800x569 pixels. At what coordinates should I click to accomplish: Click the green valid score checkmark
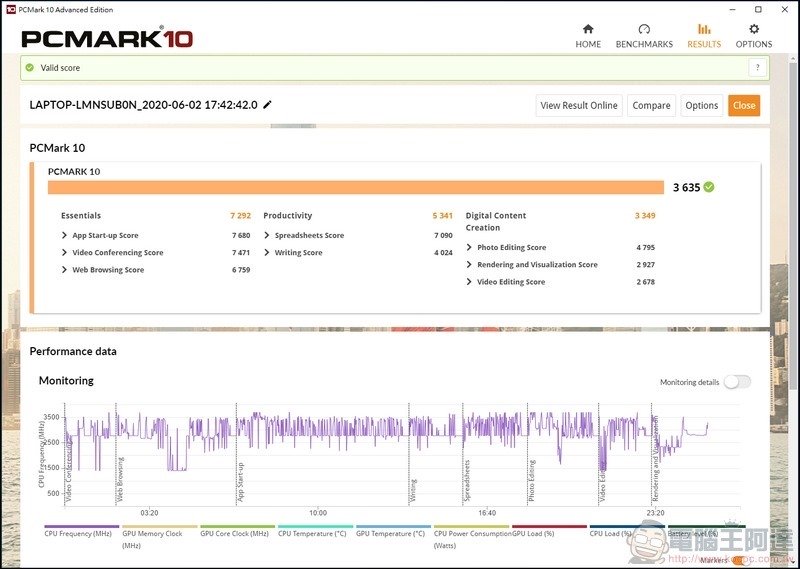point(30,68)
